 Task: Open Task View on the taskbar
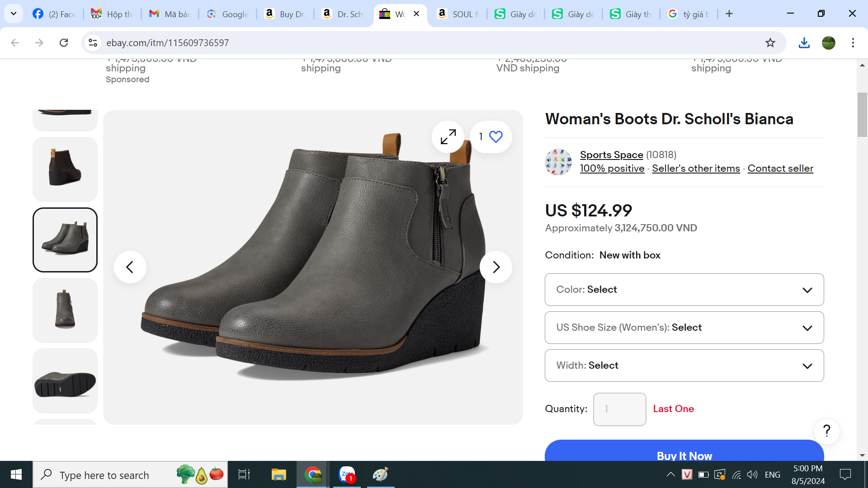[244, 474]
